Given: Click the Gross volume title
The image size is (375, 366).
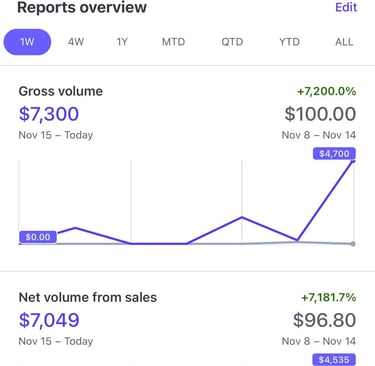Looking at the screenshot, I should [61, 91].
